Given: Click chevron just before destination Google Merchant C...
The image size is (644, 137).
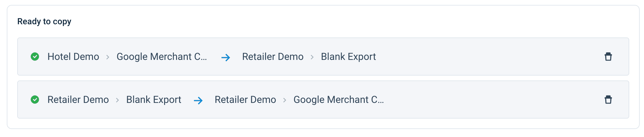Looking at the screenshot, I should (285, 100).
